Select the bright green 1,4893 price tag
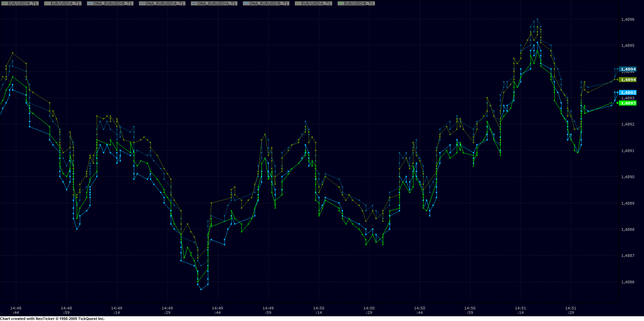The height and width of the screenshot is (321, 644). pyautogui.click(x=628, y=103)
